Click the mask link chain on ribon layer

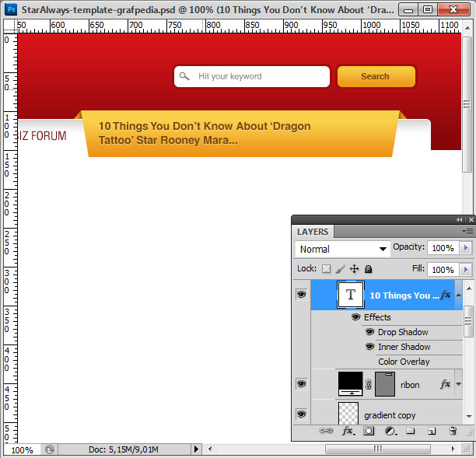[368, 384]
